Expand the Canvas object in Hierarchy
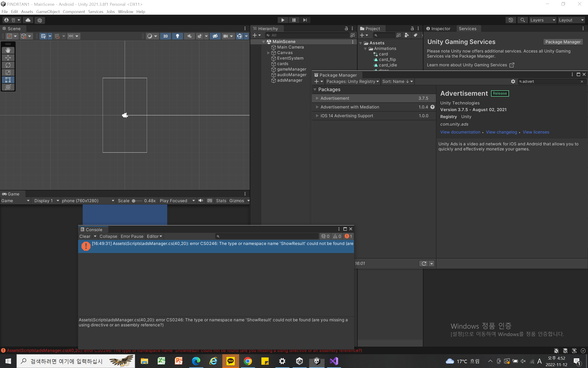Image resolution: width=588 pixels, height=368 pixels. coord(268,53)
